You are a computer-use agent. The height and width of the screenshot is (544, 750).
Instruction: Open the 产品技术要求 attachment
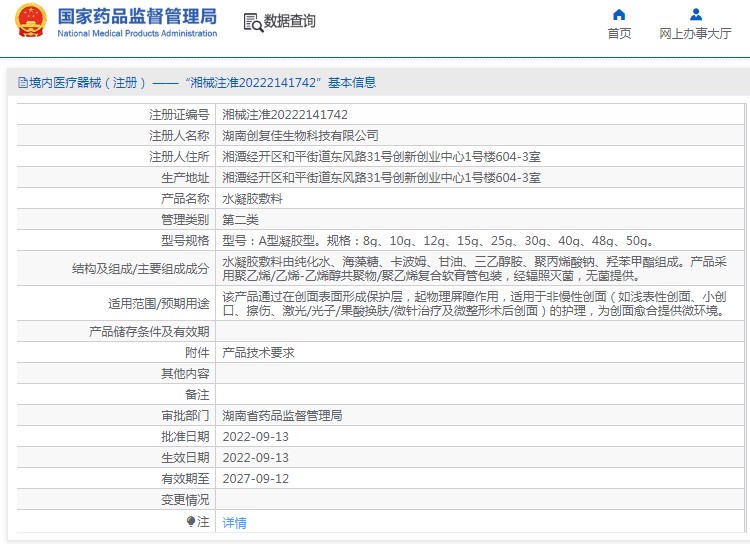258,353
